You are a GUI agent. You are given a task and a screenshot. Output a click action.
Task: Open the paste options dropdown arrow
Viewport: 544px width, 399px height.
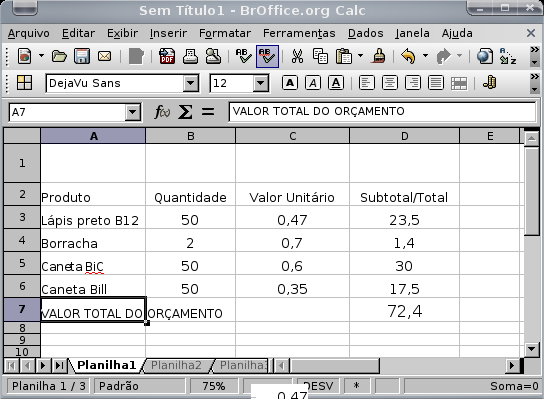360,56
